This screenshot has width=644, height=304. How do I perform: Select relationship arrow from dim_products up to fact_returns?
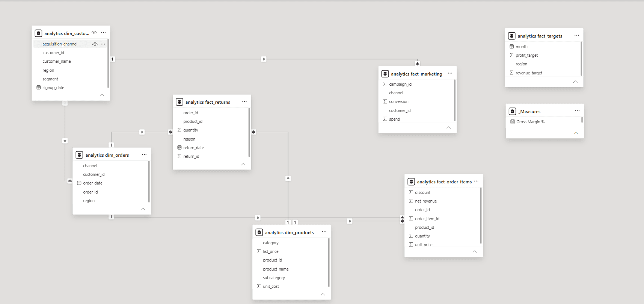click(x=288, y=178)
